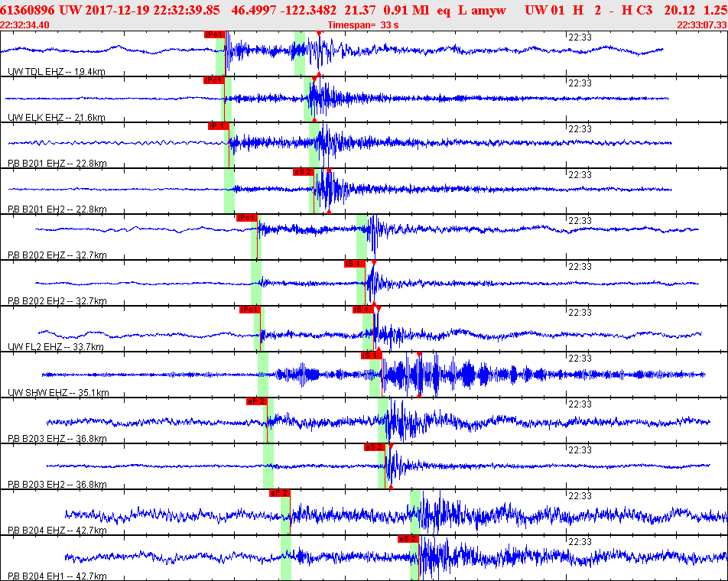Click the eS 2 pick on B203 EH2
The image size is (728, 581).
[x=375, y=447]
